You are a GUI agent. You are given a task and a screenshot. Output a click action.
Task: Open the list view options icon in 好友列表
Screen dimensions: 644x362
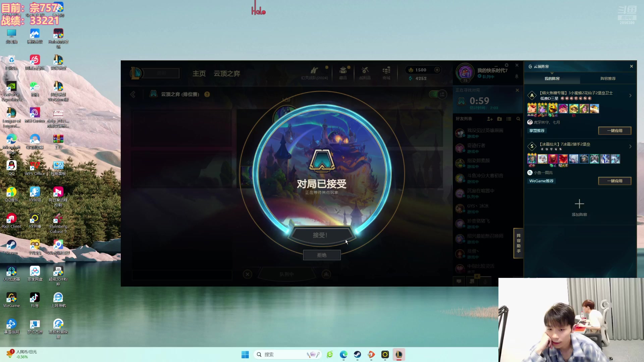point(509,119)
